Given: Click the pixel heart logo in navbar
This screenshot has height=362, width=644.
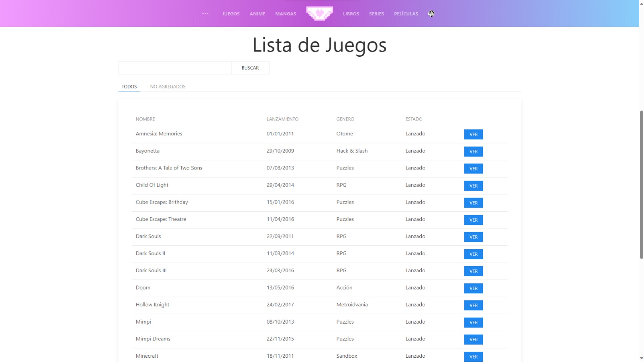Looking at the screenshot, I should pyautogui.click(x=319, y=13).
